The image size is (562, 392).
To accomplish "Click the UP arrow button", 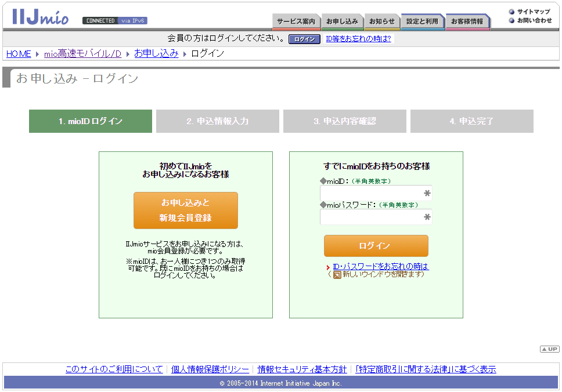I will coord(549,349).
